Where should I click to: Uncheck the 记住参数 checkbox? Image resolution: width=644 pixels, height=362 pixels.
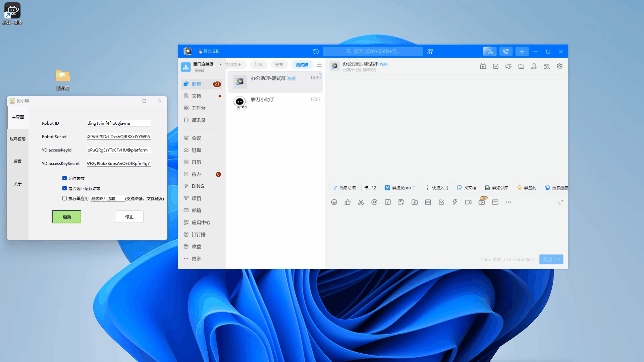64,178
